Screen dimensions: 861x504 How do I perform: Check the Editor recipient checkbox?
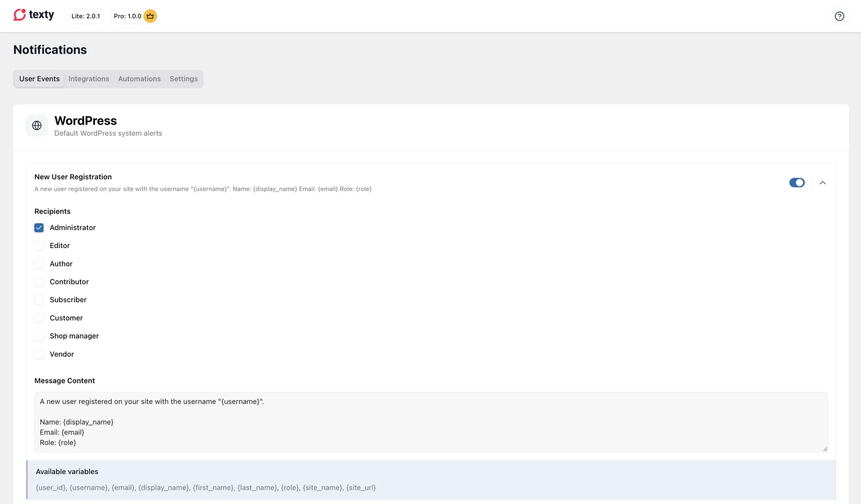coord(39,246)
